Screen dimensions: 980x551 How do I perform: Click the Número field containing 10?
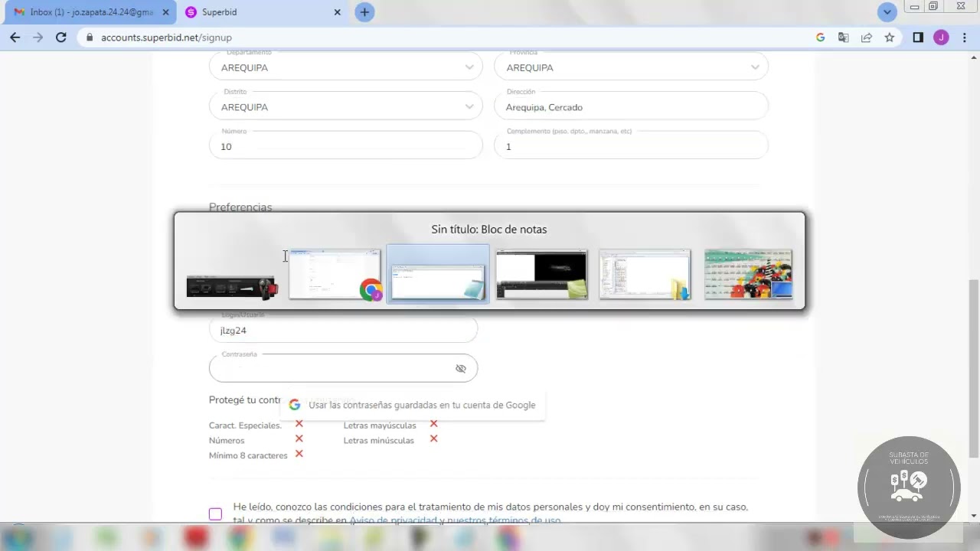pos(346,145)
